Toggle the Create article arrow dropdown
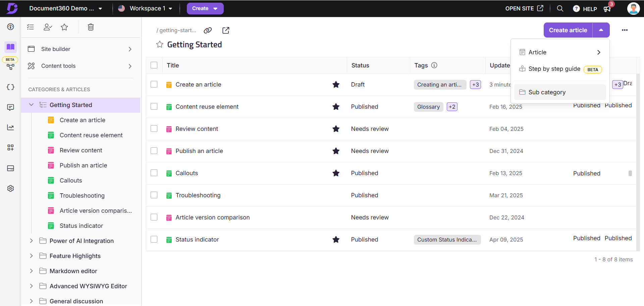This screenshot has width=644, height=306. (x=601, y=30)
